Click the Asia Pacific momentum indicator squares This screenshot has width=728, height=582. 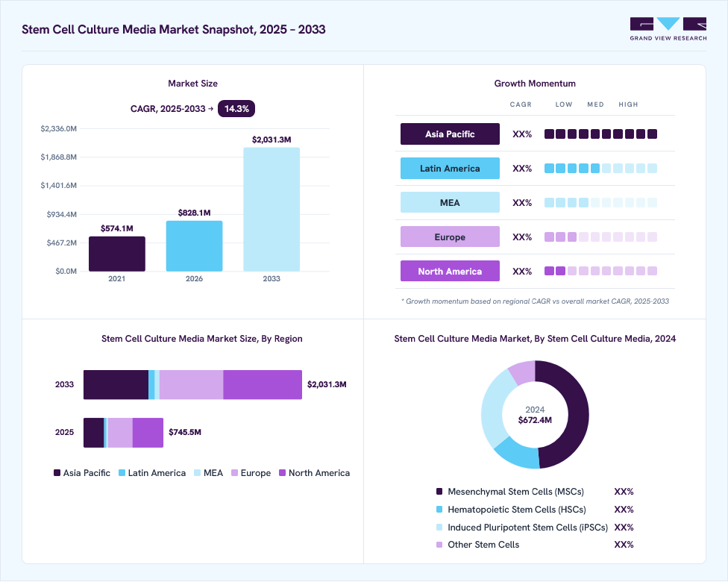coord(600,134)
